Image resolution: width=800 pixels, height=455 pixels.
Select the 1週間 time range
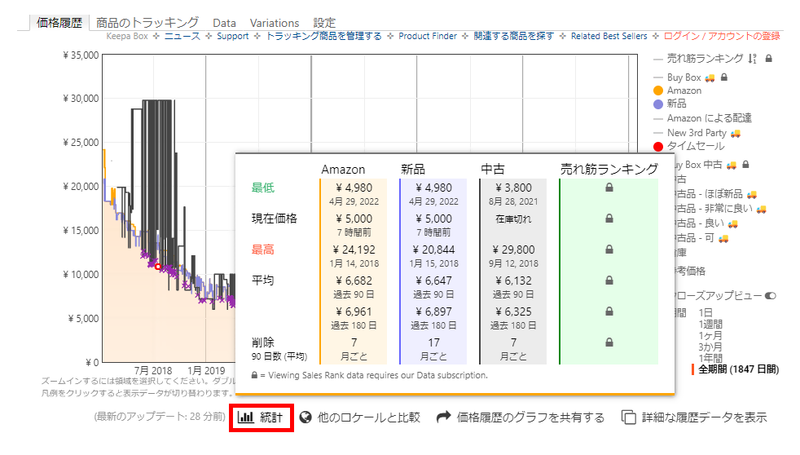pos(710,324)
